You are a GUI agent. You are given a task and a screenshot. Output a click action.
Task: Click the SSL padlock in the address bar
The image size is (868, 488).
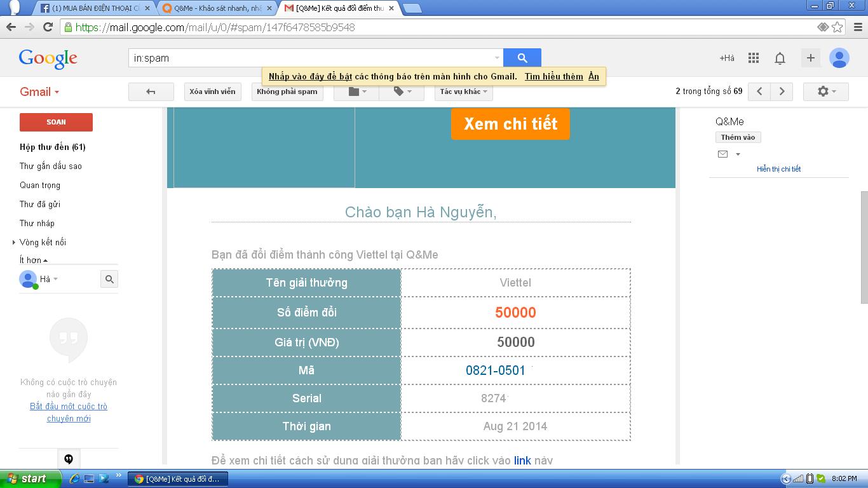coord(68,27)
